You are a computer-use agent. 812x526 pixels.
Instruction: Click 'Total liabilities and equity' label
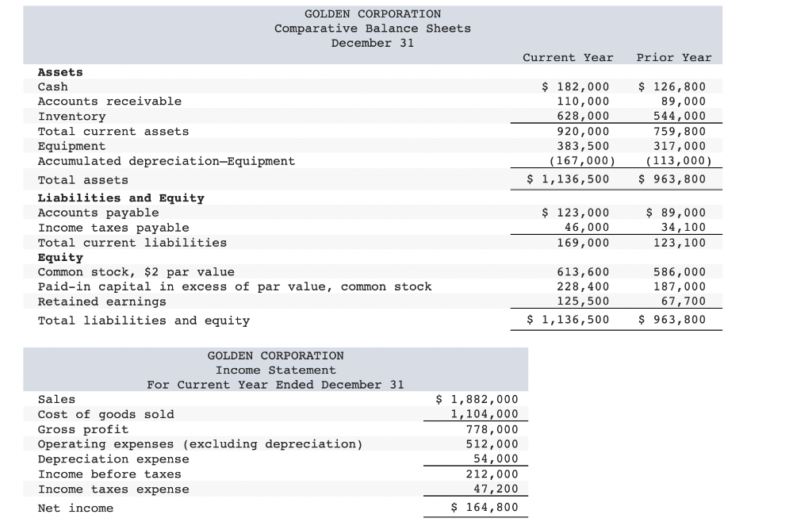tap(144, 321)
